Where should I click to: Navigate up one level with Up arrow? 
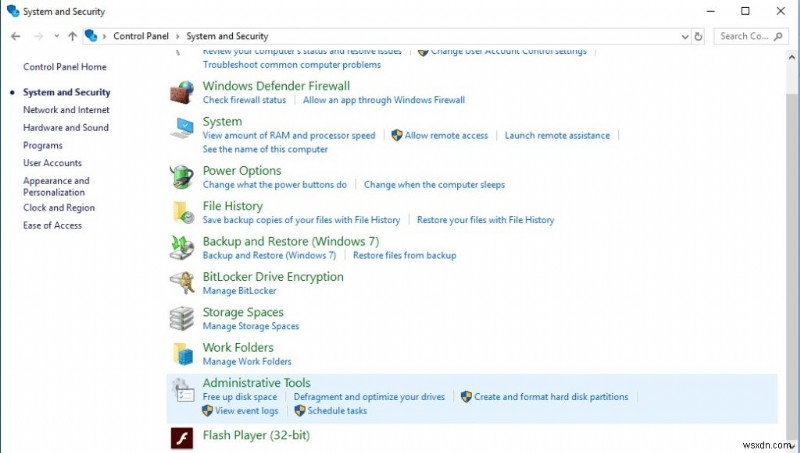pos(72,36)
